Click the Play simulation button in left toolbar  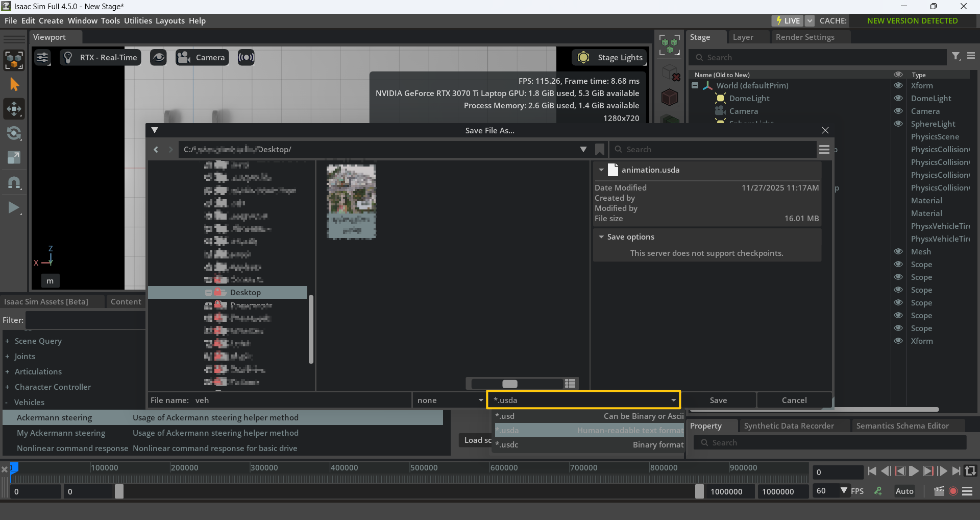tap(14, 208)
